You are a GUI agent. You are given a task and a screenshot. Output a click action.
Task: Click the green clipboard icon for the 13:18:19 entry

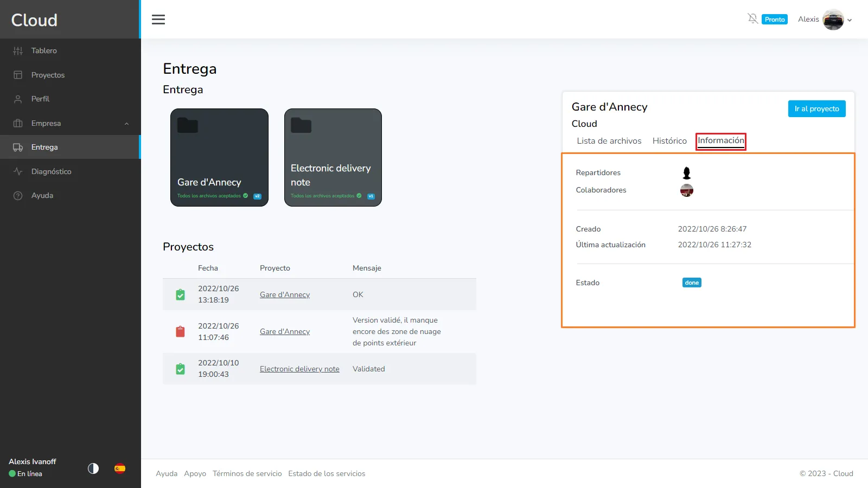pyautogui.click(x=181, y=294)
